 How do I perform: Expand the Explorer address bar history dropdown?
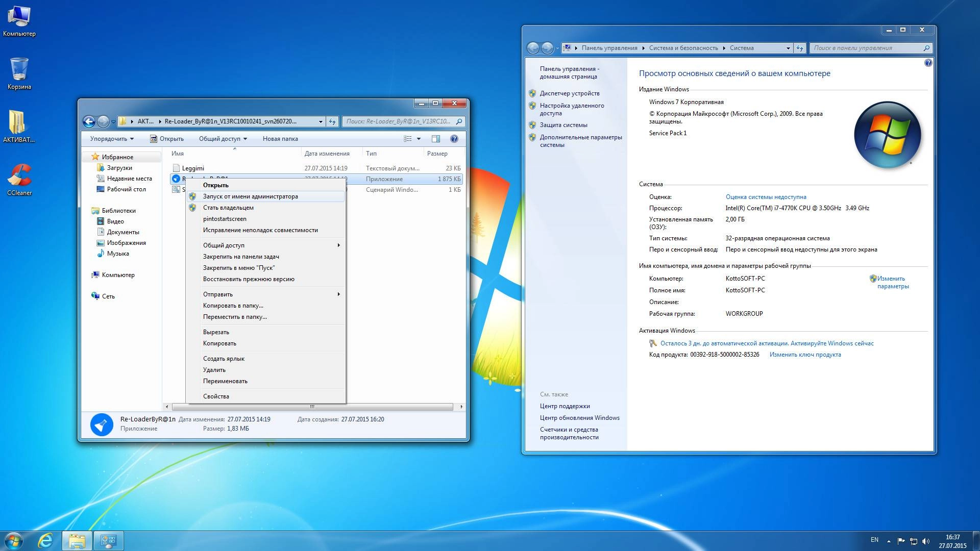(321, 121)
